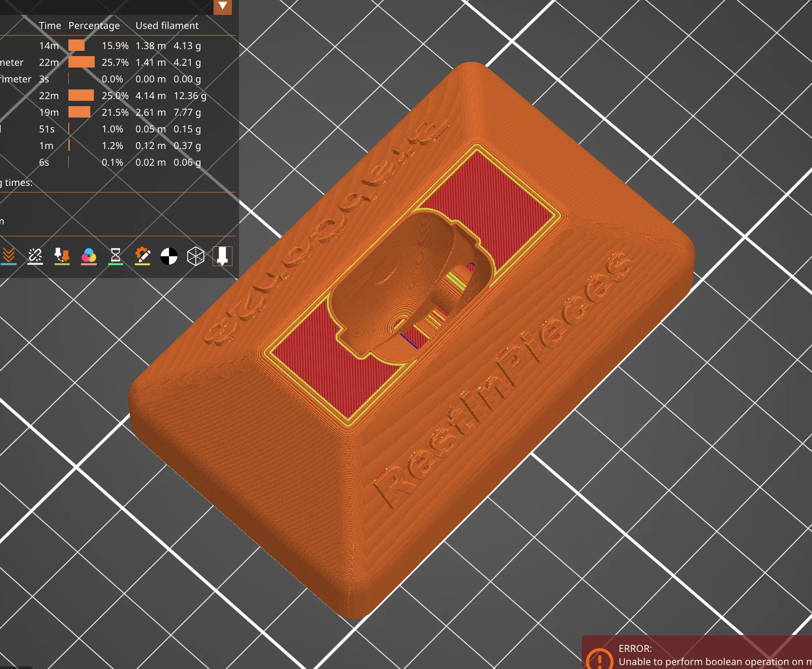Toggle custom G-codes gear-and-pencil icon
This screenshot has height=669, width=812.
click(x=142, y=256)
